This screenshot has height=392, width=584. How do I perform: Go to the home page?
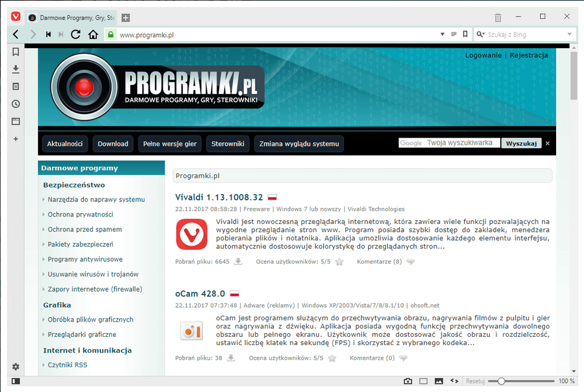point(93,35)
